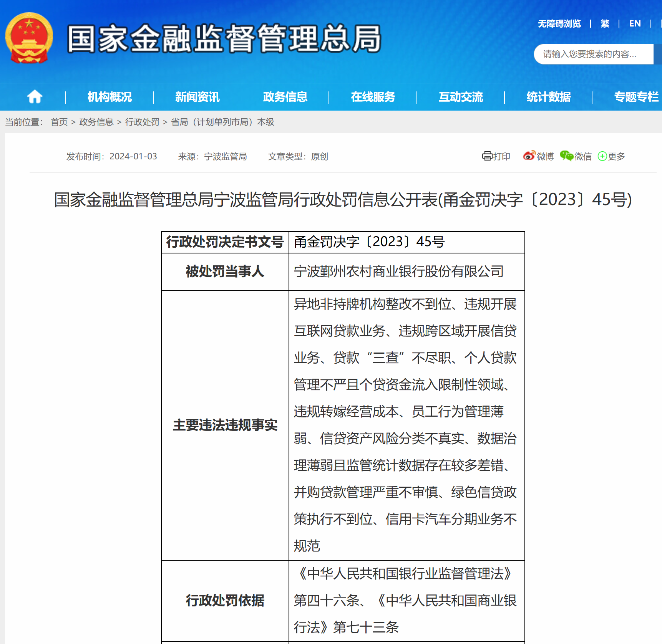Open the 新闻资讯 menu
The width and height of the screenshot is (662, 644).
(x=197, y=97)
